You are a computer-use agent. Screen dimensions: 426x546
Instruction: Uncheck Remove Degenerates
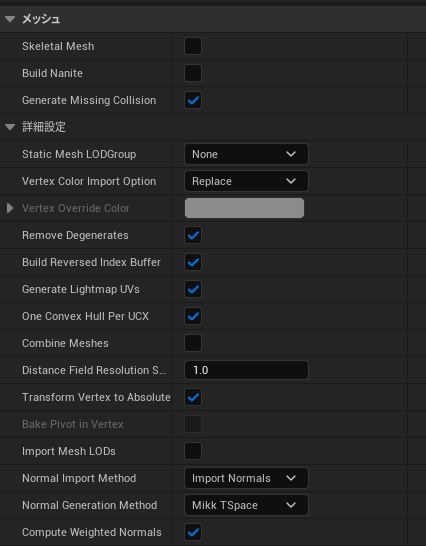(x=193, y=235)
